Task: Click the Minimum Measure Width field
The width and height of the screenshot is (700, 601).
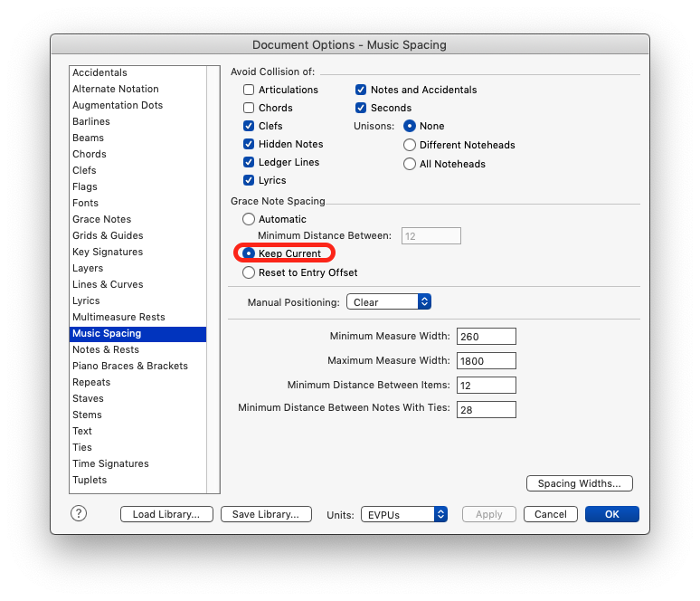Action: (x=486, y=336)
